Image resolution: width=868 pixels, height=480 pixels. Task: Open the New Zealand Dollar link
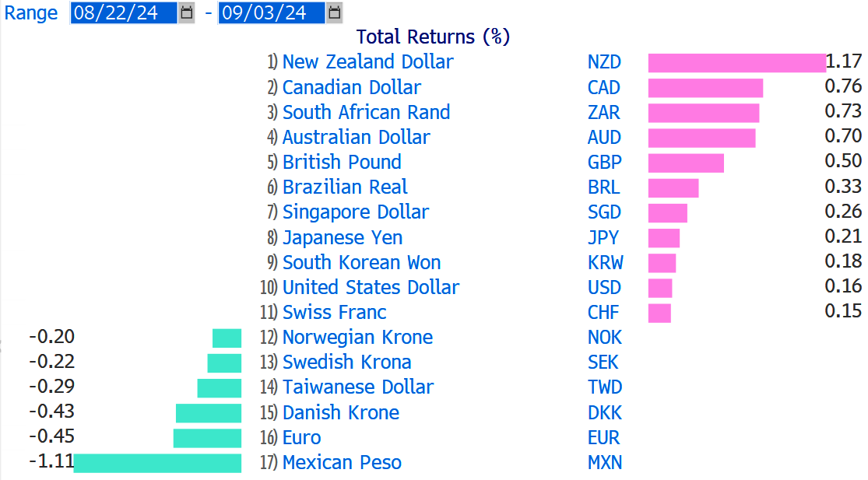367,62
